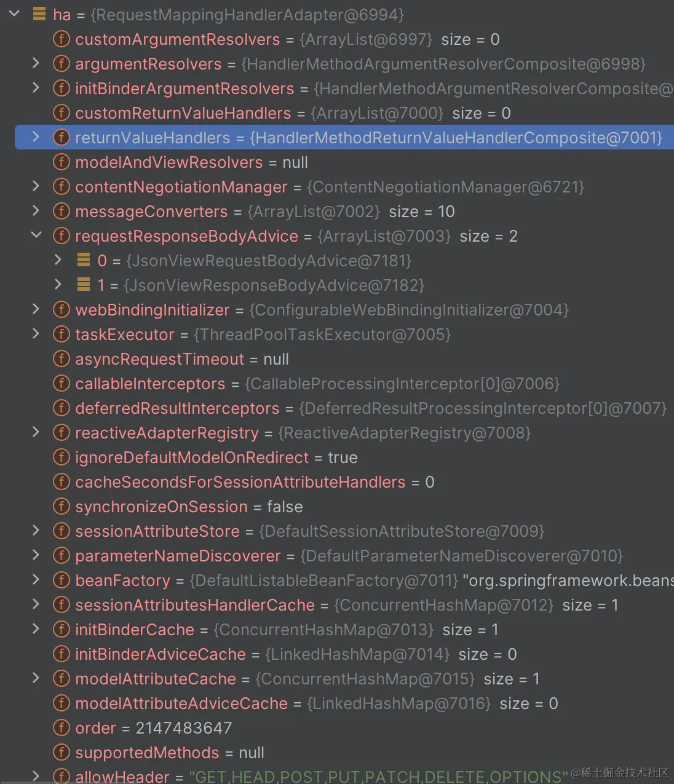Expand the initBinderCache map arrow
Viewport: 674px width, 784px height.
coord(36,628)
